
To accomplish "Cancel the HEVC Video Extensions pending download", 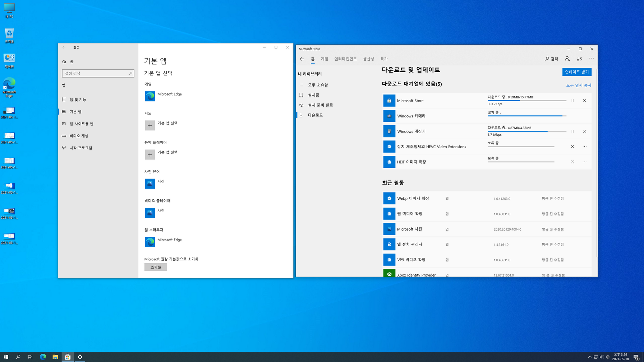I will coord(572,147).
